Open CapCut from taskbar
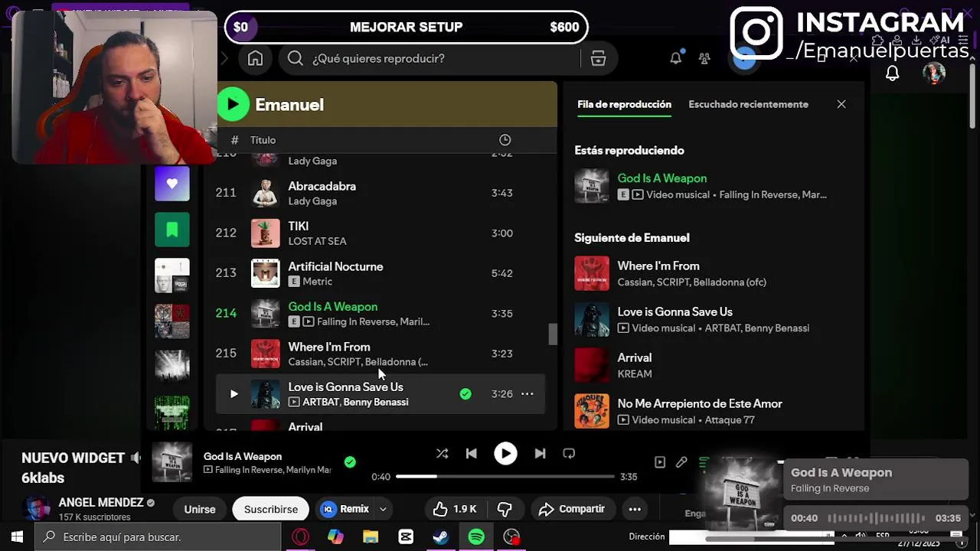980x551 pixels. click(x=406, y=537)
